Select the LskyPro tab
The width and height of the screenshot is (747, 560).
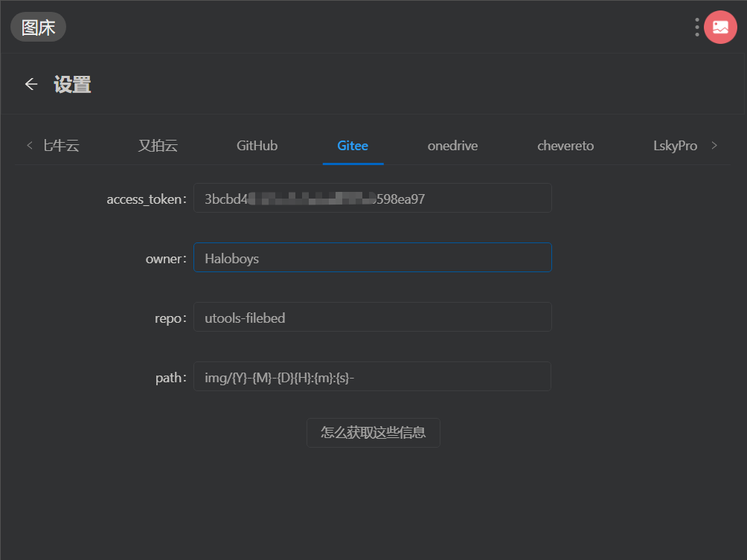click(x=675, y=145)
